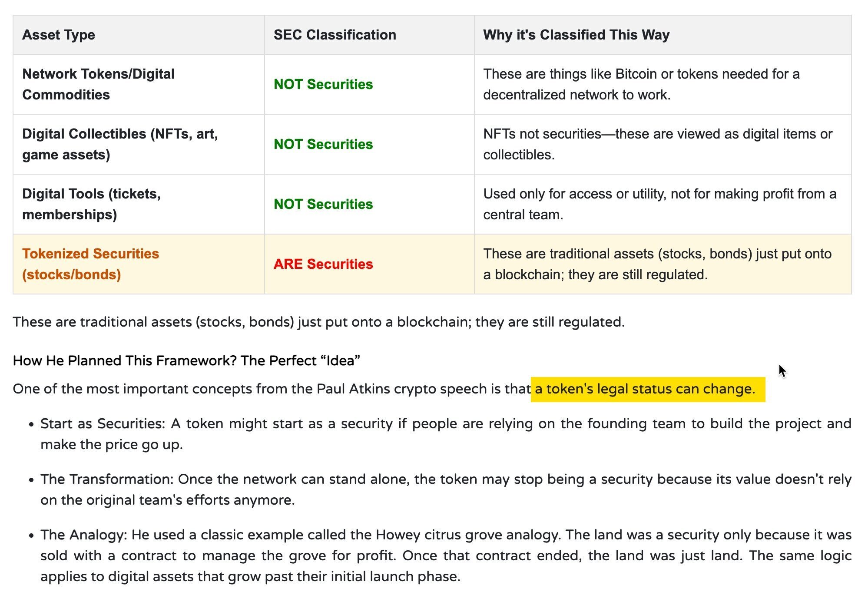Click the "Why it's Classified This Way" header
The image size is (868, 595).
(576, 35)
